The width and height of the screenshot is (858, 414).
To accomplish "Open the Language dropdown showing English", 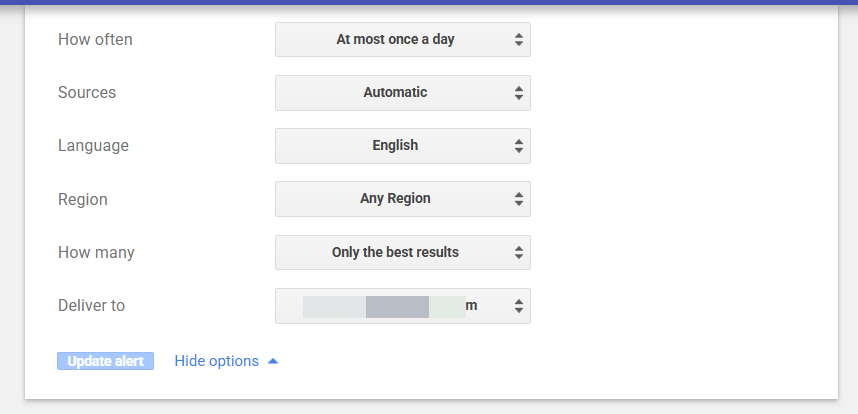I will [396, 146].
